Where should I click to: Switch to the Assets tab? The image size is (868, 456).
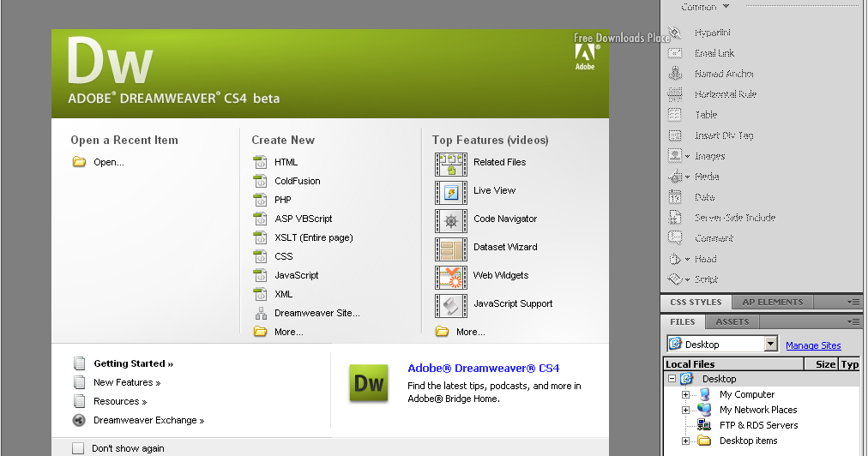pos(732,321)
